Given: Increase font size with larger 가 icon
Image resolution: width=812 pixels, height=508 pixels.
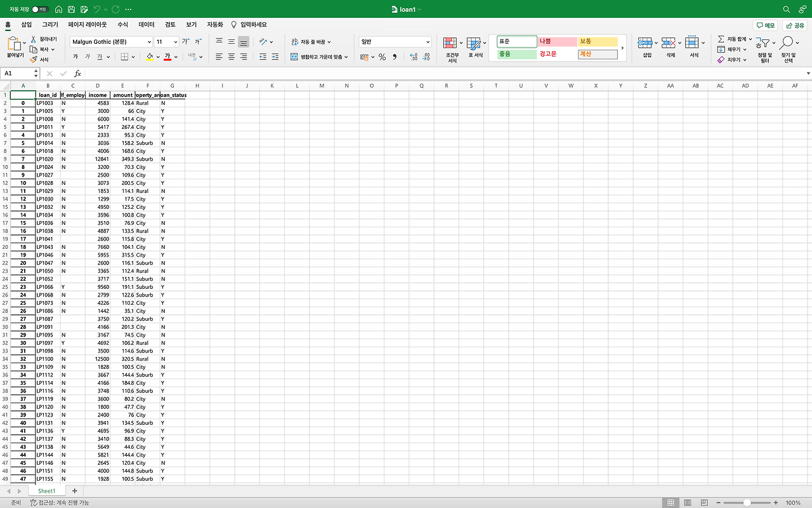Looking at the screenshot, I should (x=186, y=41).
